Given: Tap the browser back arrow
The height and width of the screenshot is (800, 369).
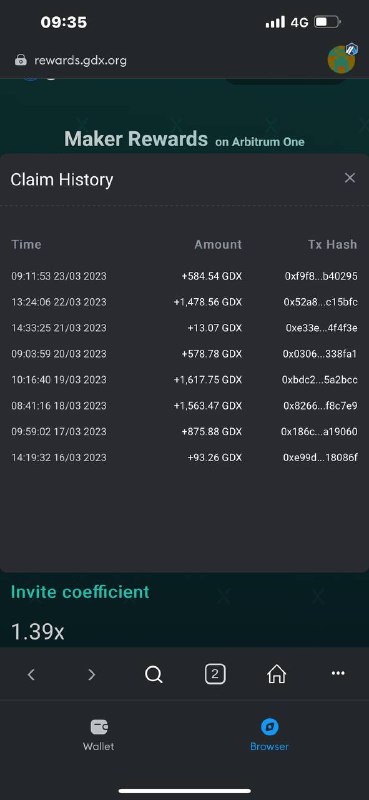Looking at the screenshot, I should point(31,674).
